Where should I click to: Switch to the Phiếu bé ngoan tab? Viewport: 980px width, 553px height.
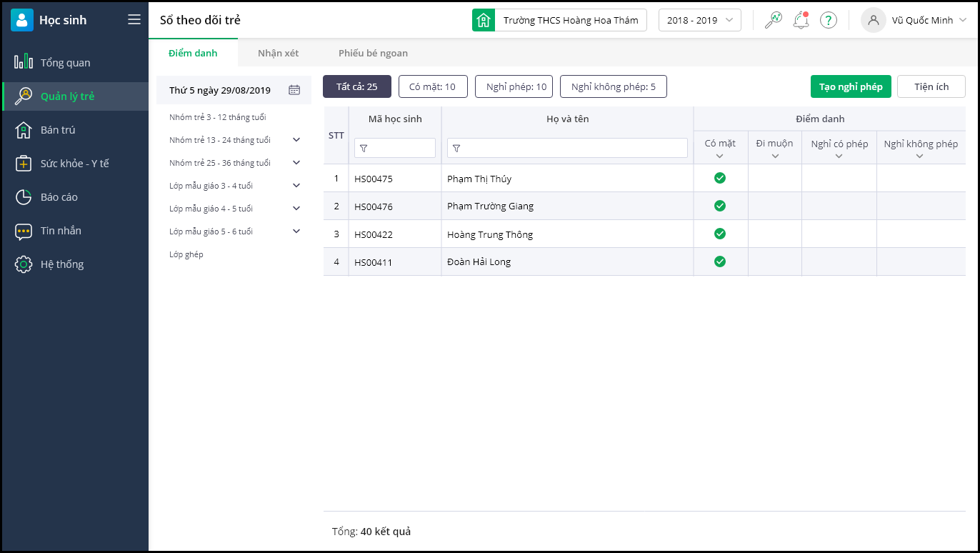click(x=373, y=53)
